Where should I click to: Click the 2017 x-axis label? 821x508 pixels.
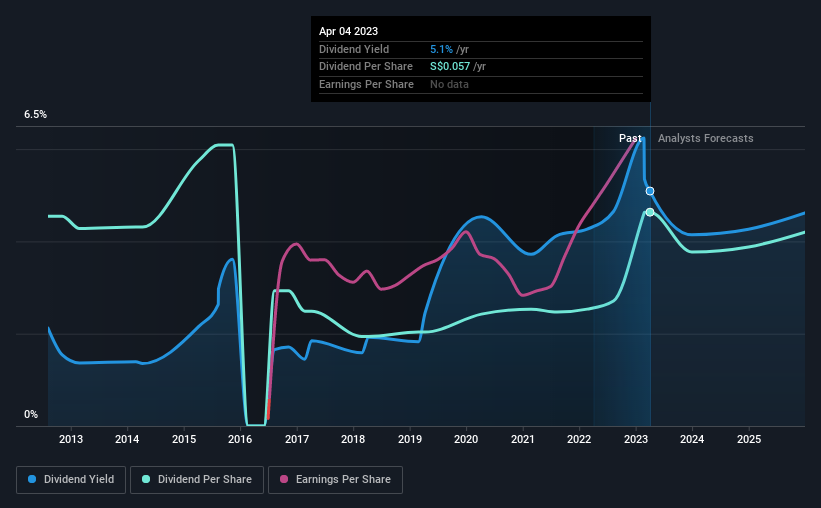pos(297,439)
